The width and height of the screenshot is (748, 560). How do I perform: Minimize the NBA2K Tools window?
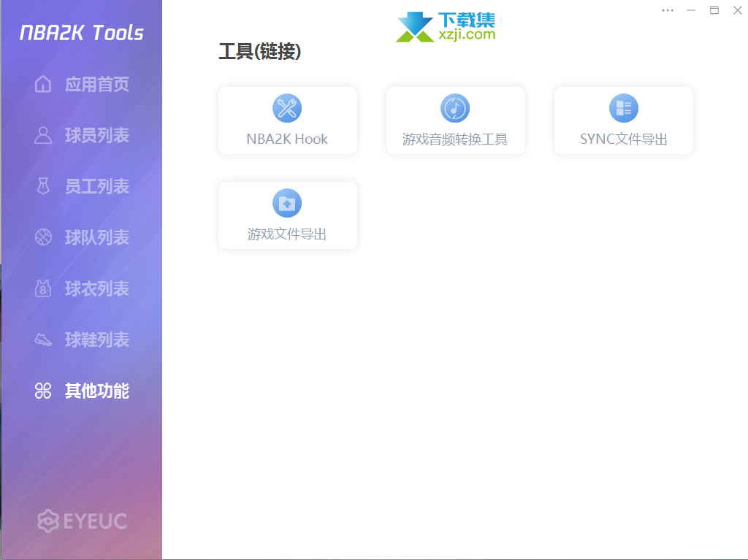coord(691,10)
